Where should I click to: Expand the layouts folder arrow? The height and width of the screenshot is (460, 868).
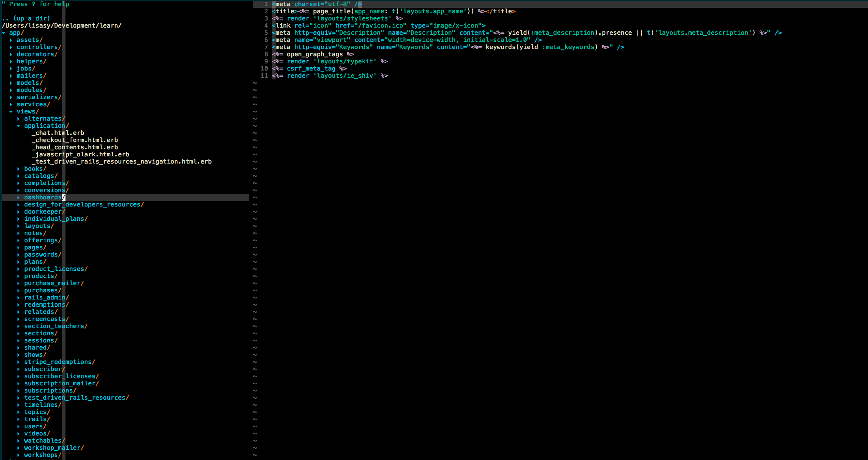(x=18, y=226)
